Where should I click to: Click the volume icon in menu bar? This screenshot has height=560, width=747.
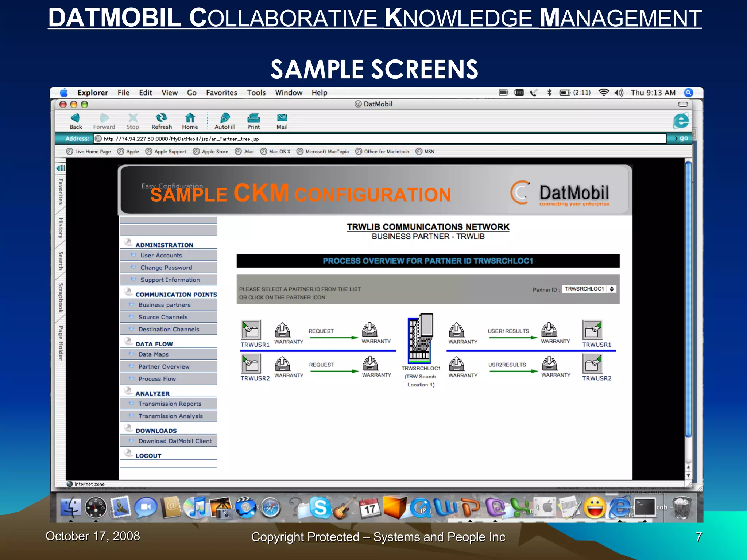619,93
